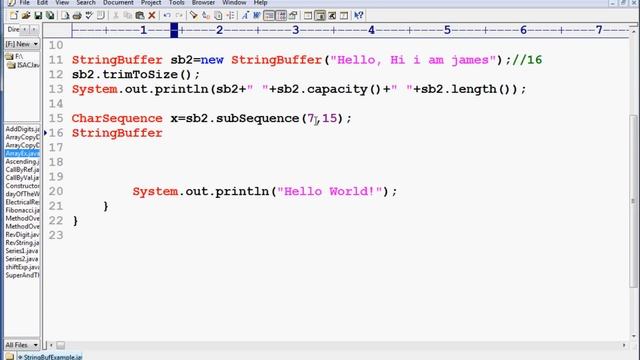
Task: Open the File menu
Action: 24,3
